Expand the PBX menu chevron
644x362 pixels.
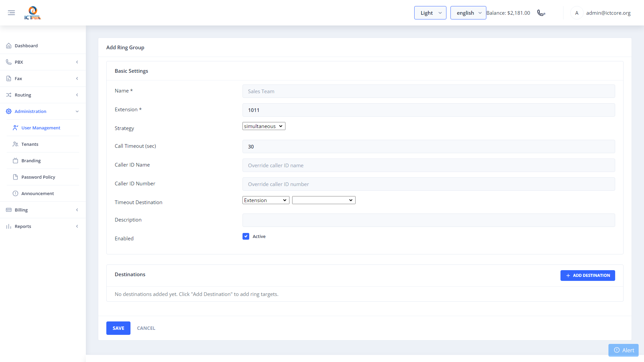click(x=77, y=62)
